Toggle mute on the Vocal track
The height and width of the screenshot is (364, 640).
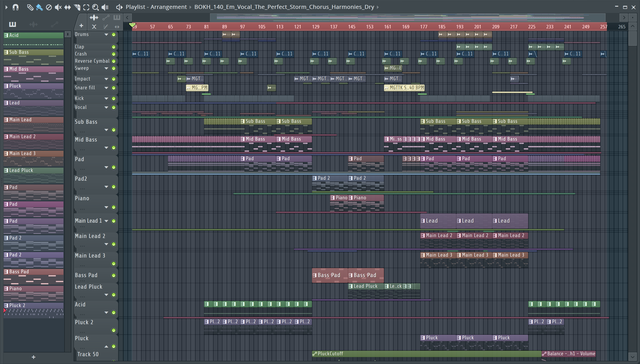click(114, 108)
